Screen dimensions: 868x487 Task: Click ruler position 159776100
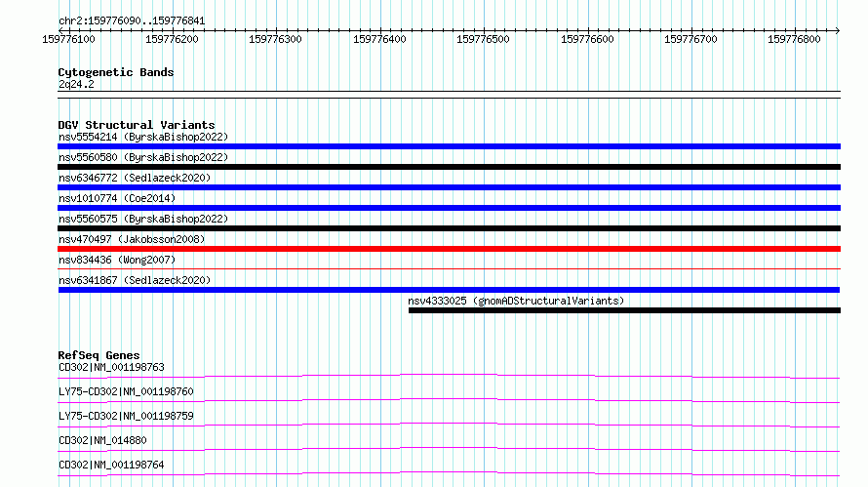[x=68, y=39]
